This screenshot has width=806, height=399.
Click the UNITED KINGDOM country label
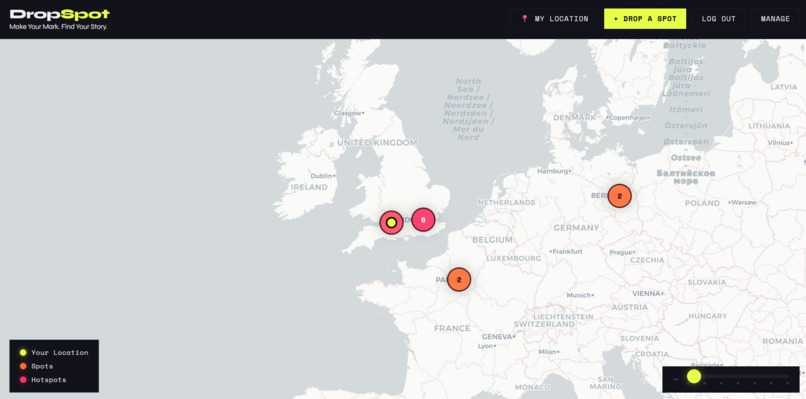[377, 142]
